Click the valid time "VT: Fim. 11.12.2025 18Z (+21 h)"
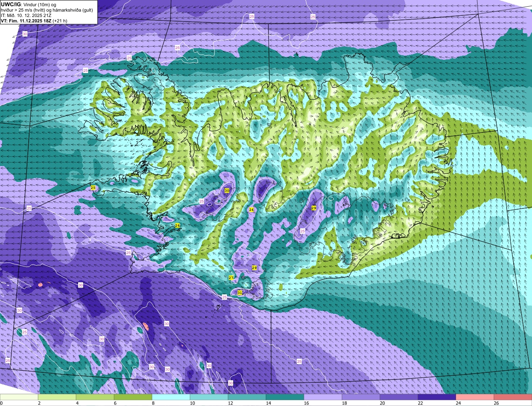532x406 pixels. 34,20
